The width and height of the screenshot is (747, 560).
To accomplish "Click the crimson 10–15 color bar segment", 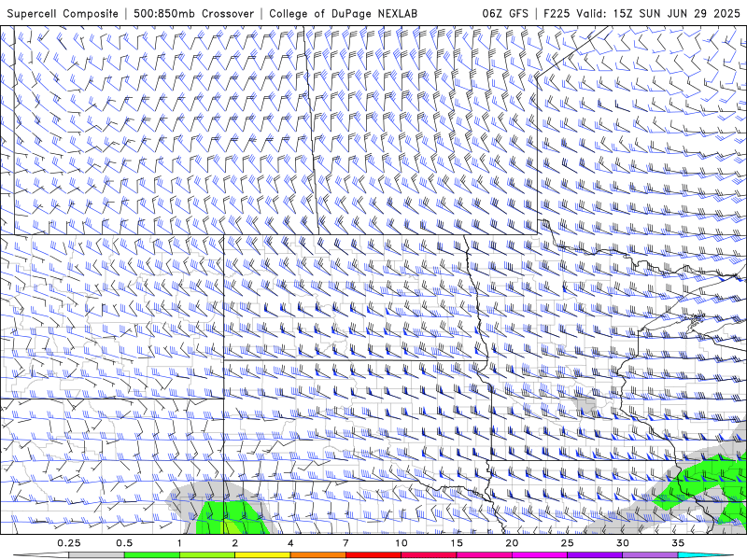I will pyautogui.click(x=429, y=555).
